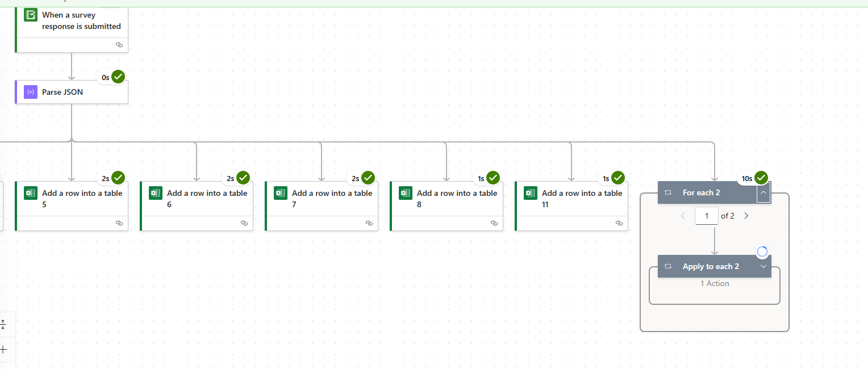Open the Add a row into a table 11 action

point(582,199)
